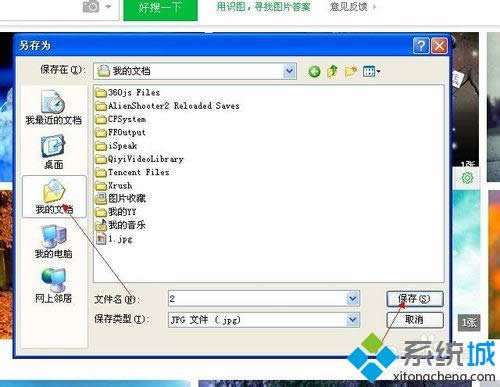This screenshot has width=500, height=387.
Task: Open the View menu icon
Action: point(372,71)
